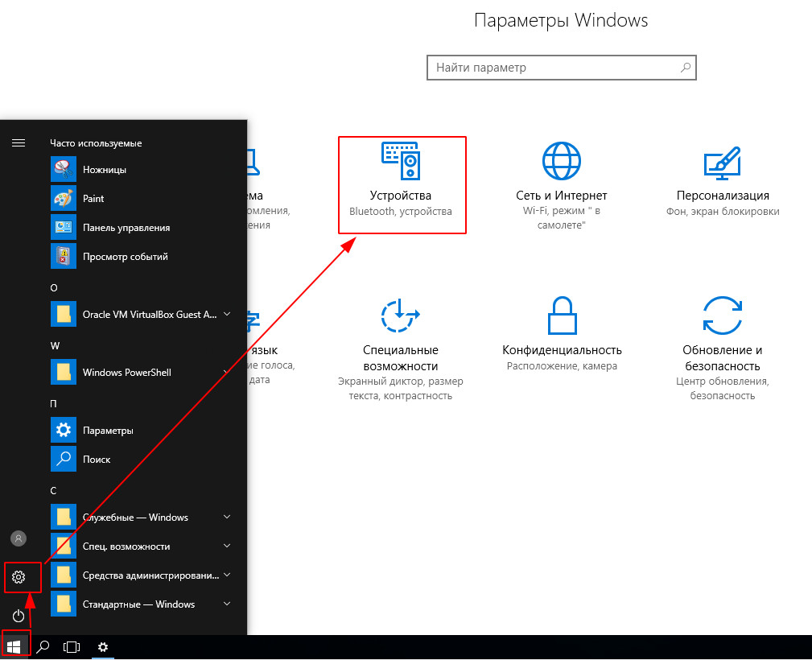Click the Oracle VM VirtualBox Guest folder icon
The width and height of the screenshot is (812, 660).
click(64, 315)
